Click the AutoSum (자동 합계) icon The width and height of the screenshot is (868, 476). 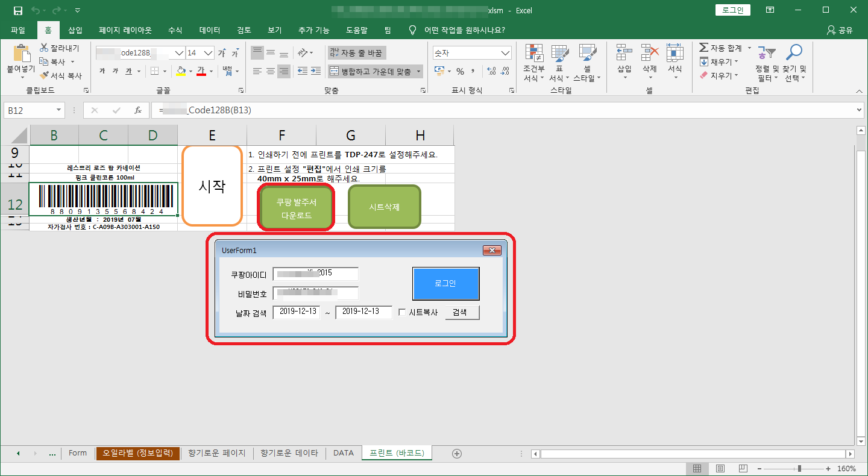704,48
